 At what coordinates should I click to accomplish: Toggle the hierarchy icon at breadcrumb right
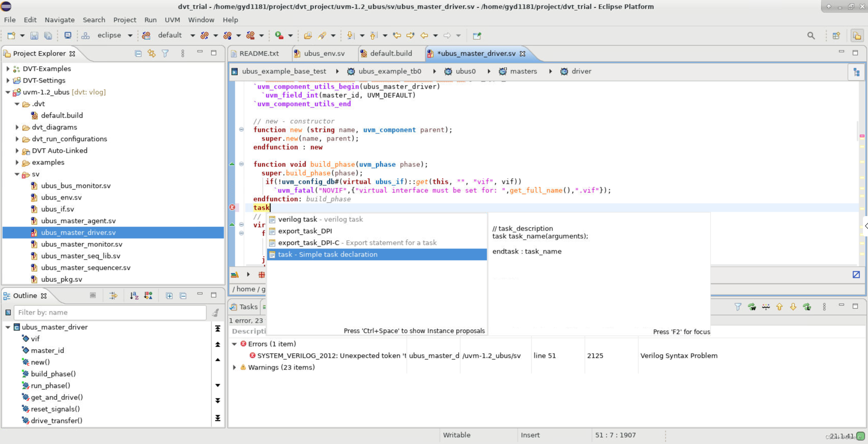click(x=856, y=72)
